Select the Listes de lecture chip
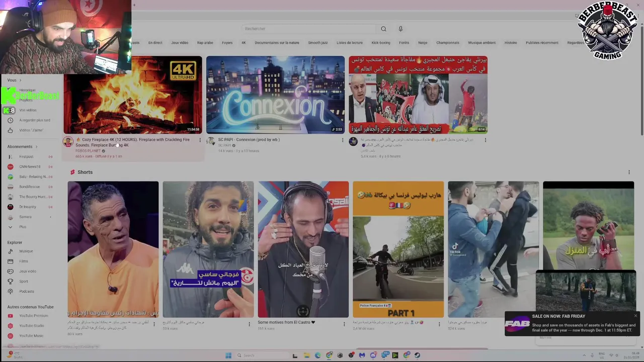 (x=349, y=43)
